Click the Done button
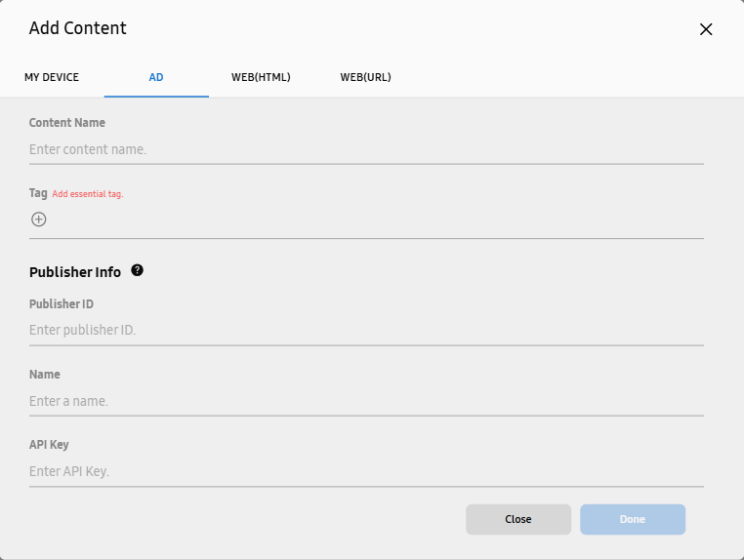Viewport: 744px width, 560px height. tap(633, 519)
